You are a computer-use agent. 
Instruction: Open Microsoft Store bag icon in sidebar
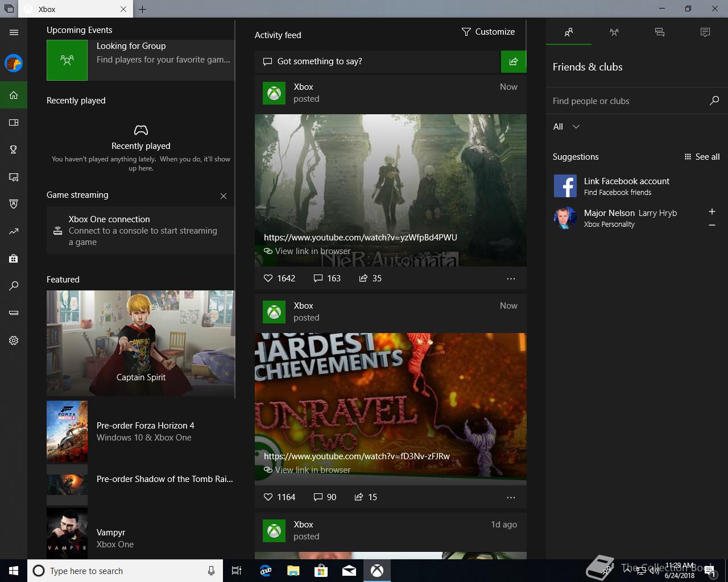tap(14, 259)
